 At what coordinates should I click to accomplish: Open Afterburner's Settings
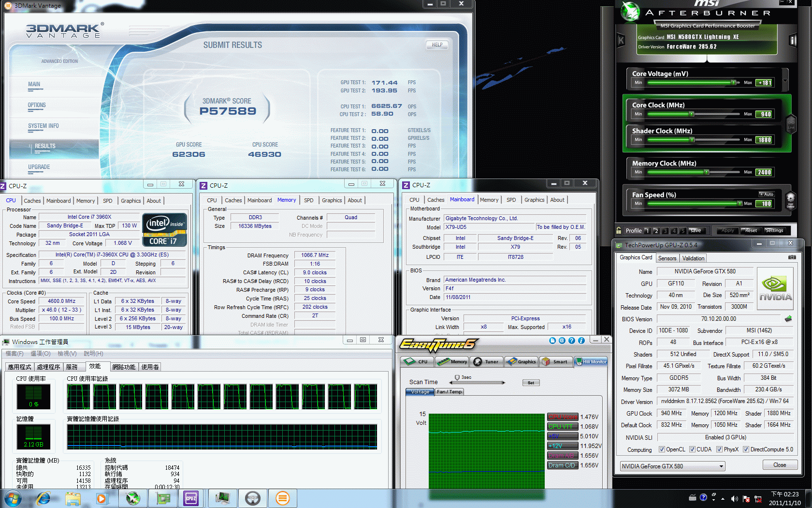(x=774, y=231)
